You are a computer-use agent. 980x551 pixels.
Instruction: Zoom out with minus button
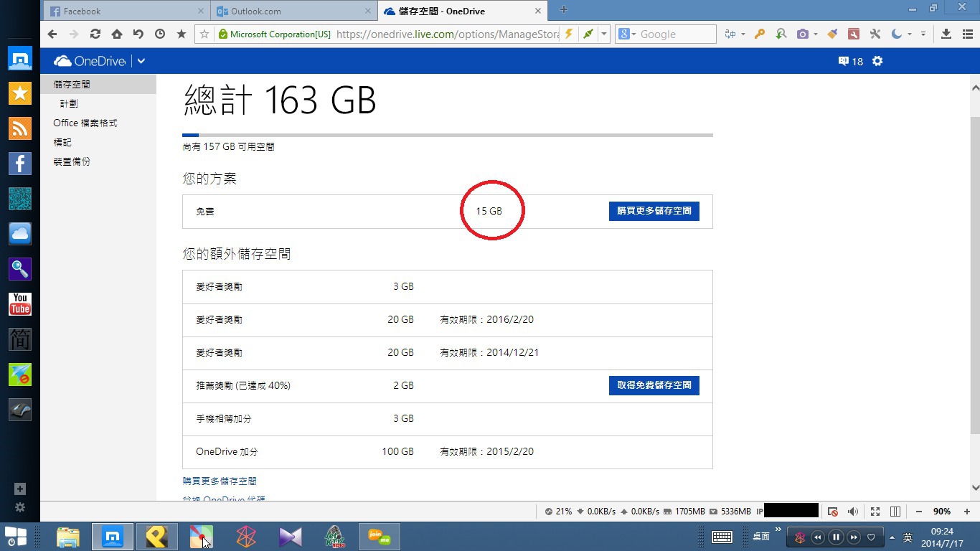point(918,512)
